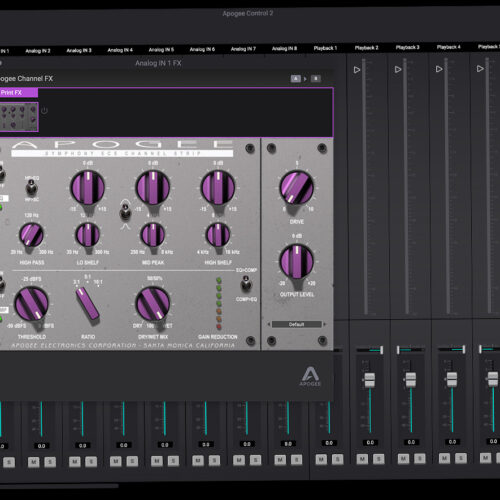Solo the Analog IN 6 channel
500x500 pixels.
pyautogui.click(x=214, y=461)
